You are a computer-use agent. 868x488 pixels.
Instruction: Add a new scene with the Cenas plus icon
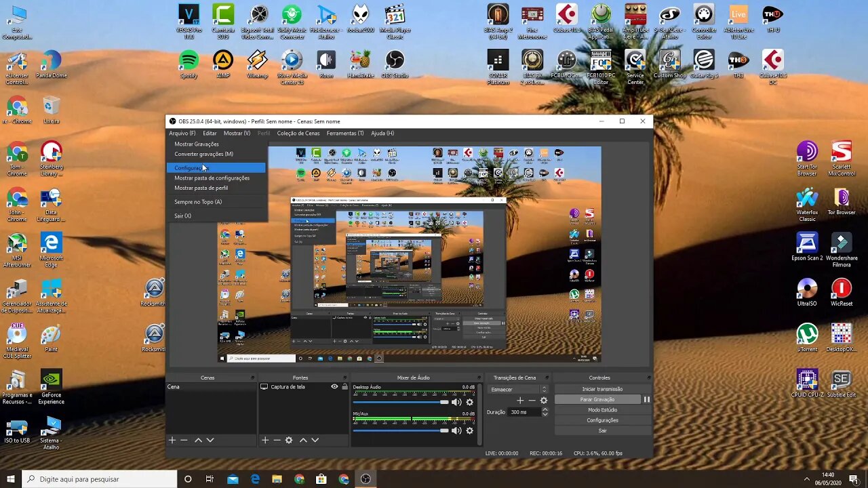click(172, 440)
